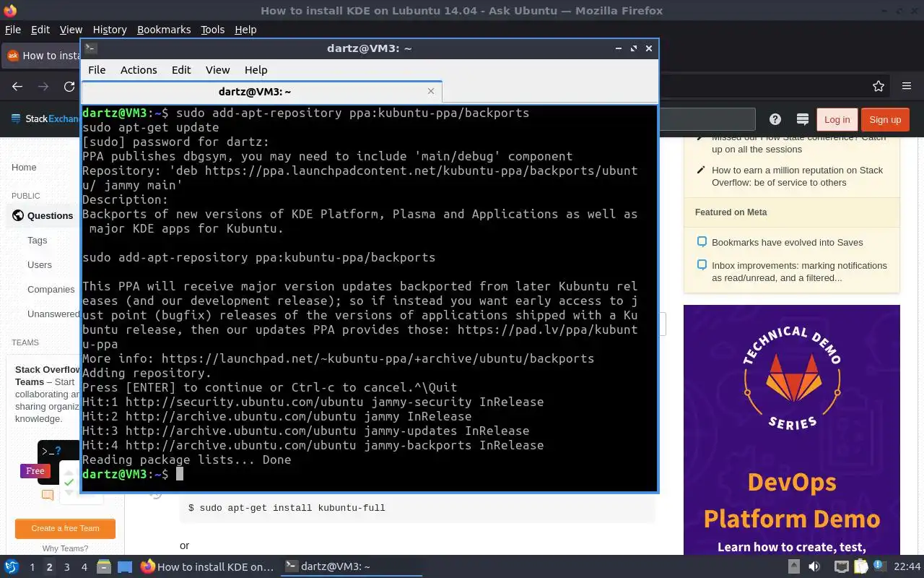
Task: Click the bookmark icon beside 'Bookmarks have evolved into Saves'
Action: 701,242
